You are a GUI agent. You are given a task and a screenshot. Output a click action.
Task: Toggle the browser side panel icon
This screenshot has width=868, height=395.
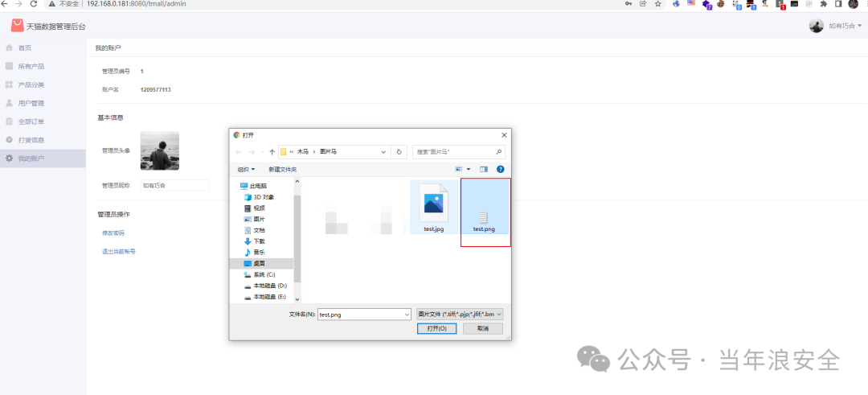pyautogui.click(x=838, y=4)
